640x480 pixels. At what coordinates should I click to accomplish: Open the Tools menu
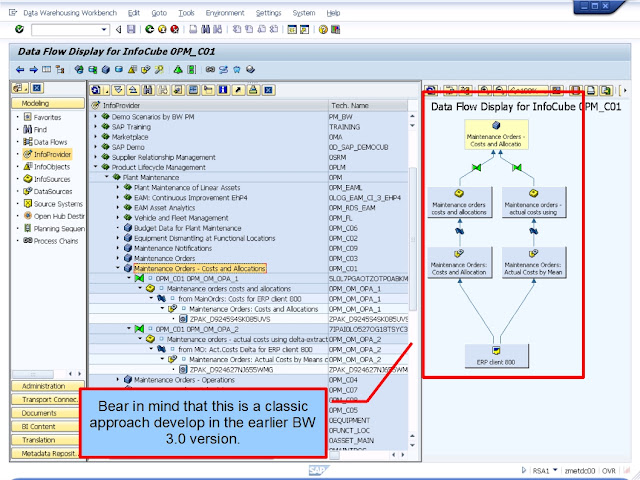[186, 13]
